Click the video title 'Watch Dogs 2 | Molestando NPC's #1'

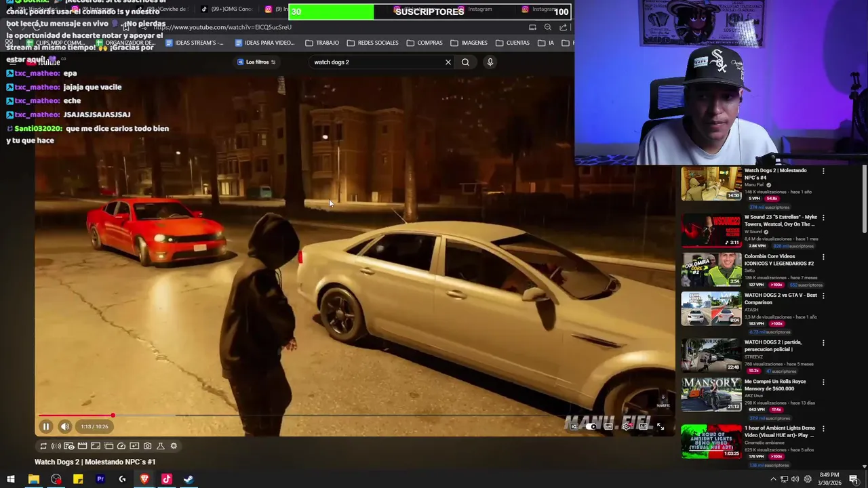click(x=95, y=462)
